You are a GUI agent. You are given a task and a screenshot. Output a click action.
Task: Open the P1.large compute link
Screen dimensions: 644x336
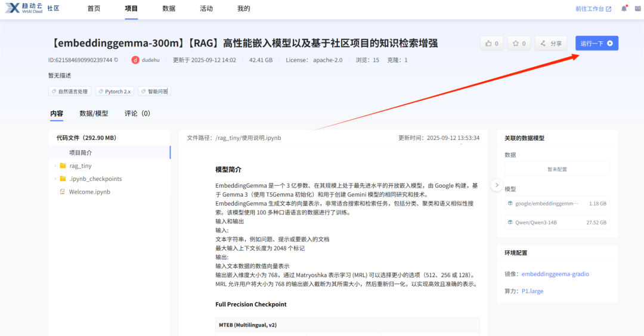[x=532, y=291]
